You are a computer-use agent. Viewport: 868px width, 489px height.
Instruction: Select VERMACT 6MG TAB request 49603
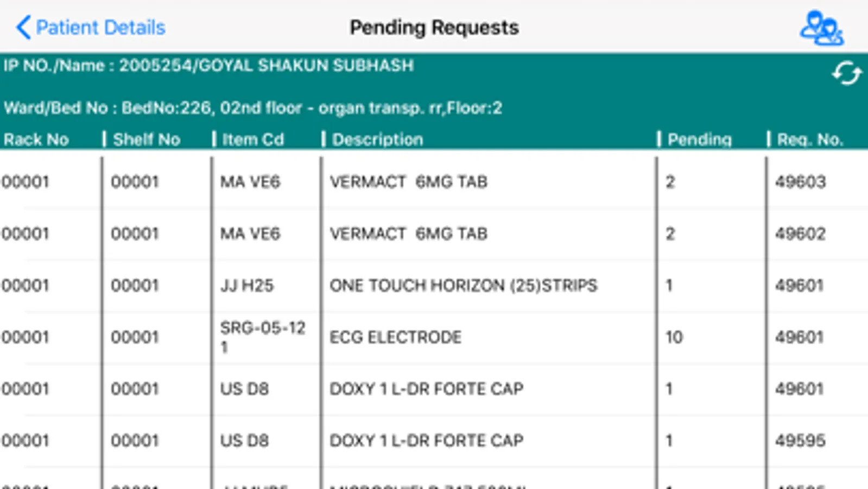click(408, 181)
